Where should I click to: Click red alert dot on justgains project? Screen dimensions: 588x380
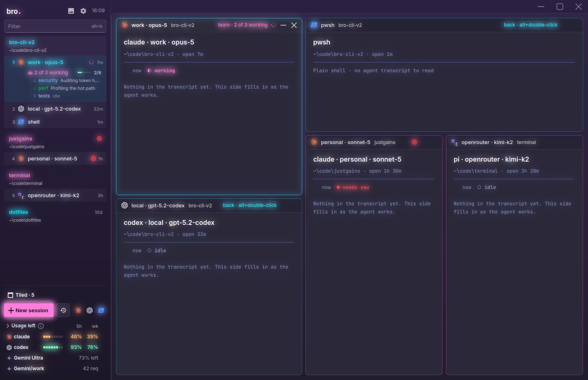(99, 139)
